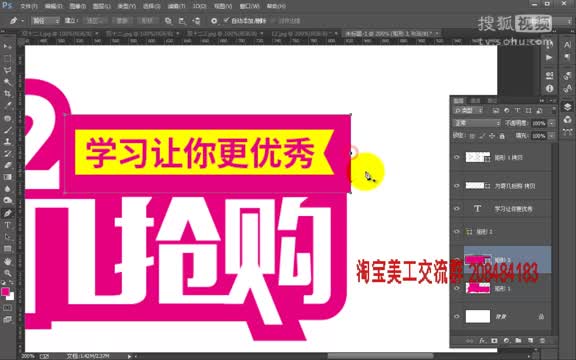This screenshot has height=360, width=576.
Task: Select the Clone Stamp tool
Action: pos(7,142)
